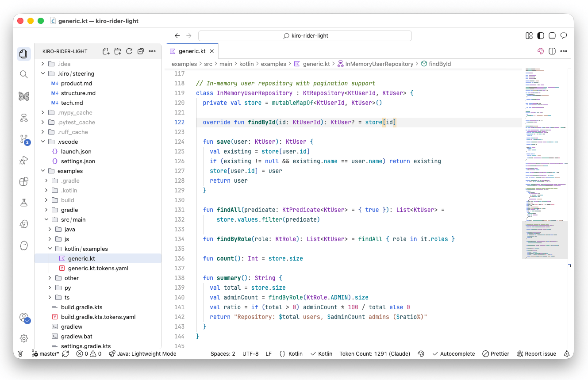Image resolution: width=588 pixels, height=380 pixels.
Task: Open the Explorer view in activity bar
Action: 24,54
